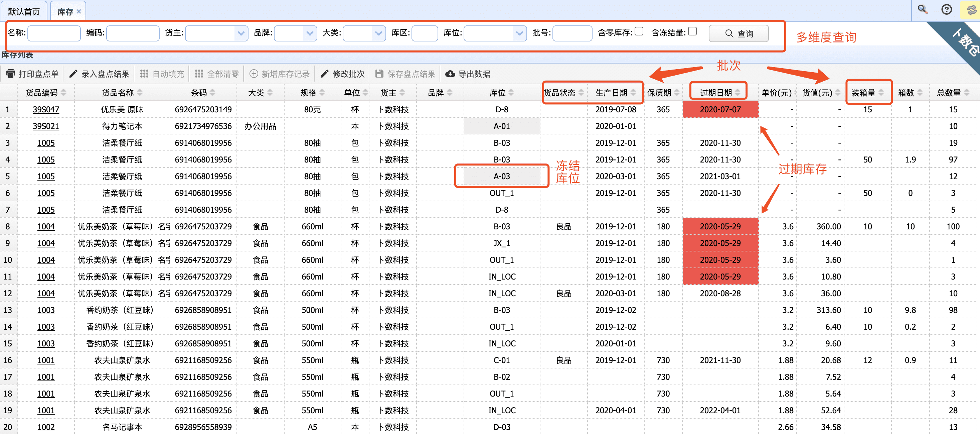This screenshot has width=980, height=434.
Task: Click 自动填充 grid toolbar button
Action: coord(162,74)
